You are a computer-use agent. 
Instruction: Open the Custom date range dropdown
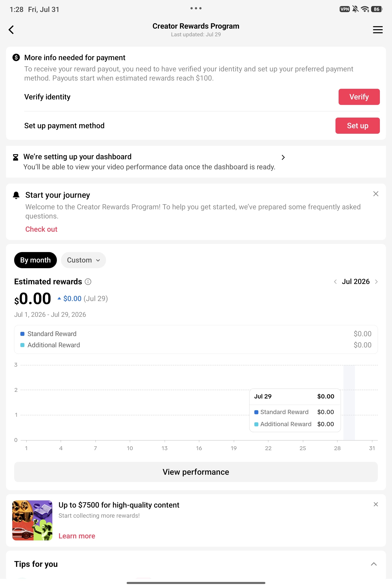click(x=84, y=260)
